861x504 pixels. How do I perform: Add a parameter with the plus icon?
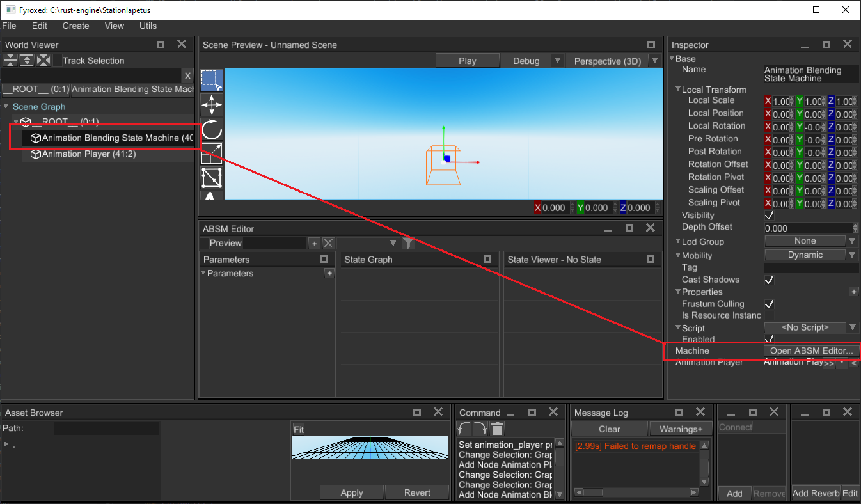329,273
